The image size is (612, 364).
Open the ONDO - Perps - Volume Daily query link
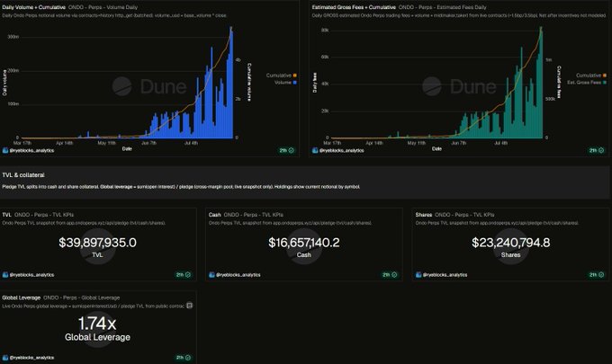(103, 7)
